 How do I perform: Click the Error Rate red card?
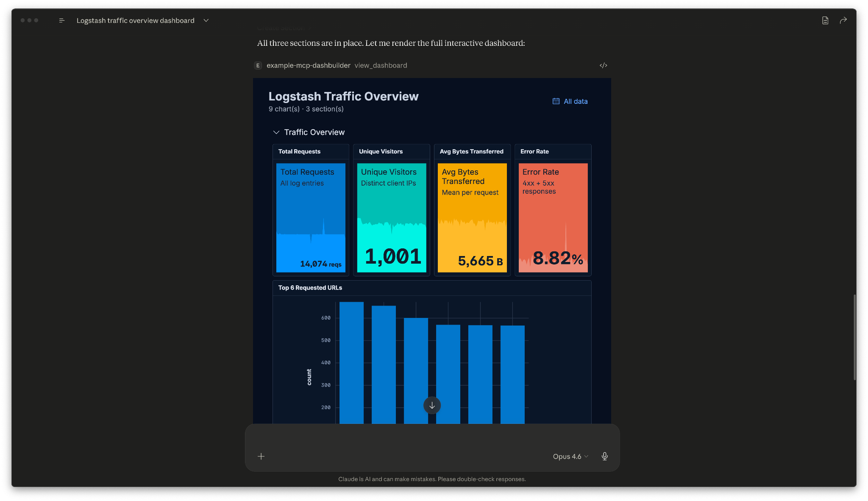pyautogui.click(x=553, y=217)
